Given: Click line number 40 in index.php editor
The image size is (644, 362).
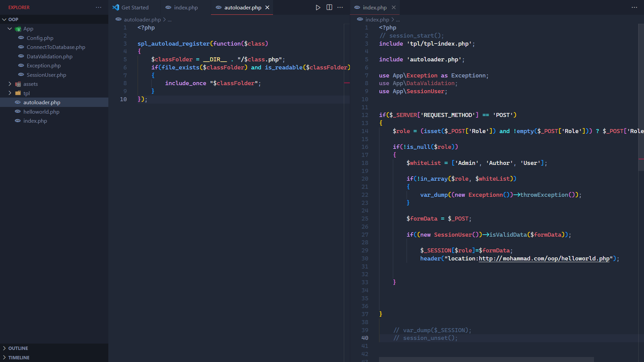Looking at the screenshot, I should [365, 338].
